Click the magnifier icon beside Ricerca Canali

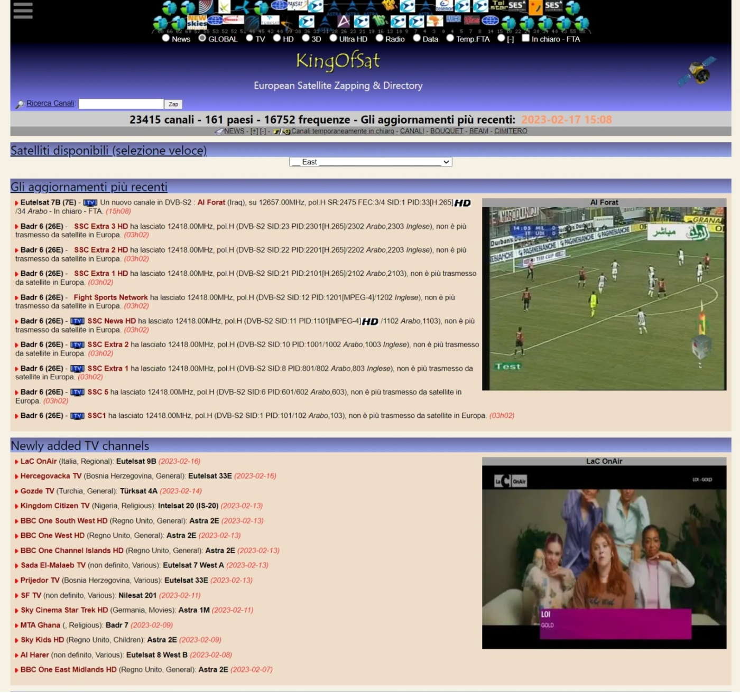coord(20,104)
